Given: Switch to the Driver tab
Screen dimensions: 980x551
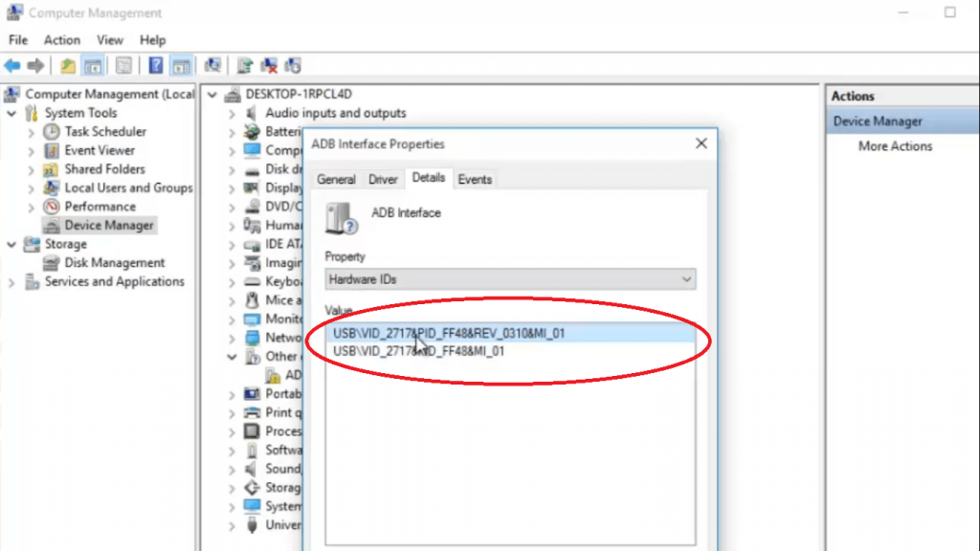Looking at the screenshot, I should [x=383, y=179].
